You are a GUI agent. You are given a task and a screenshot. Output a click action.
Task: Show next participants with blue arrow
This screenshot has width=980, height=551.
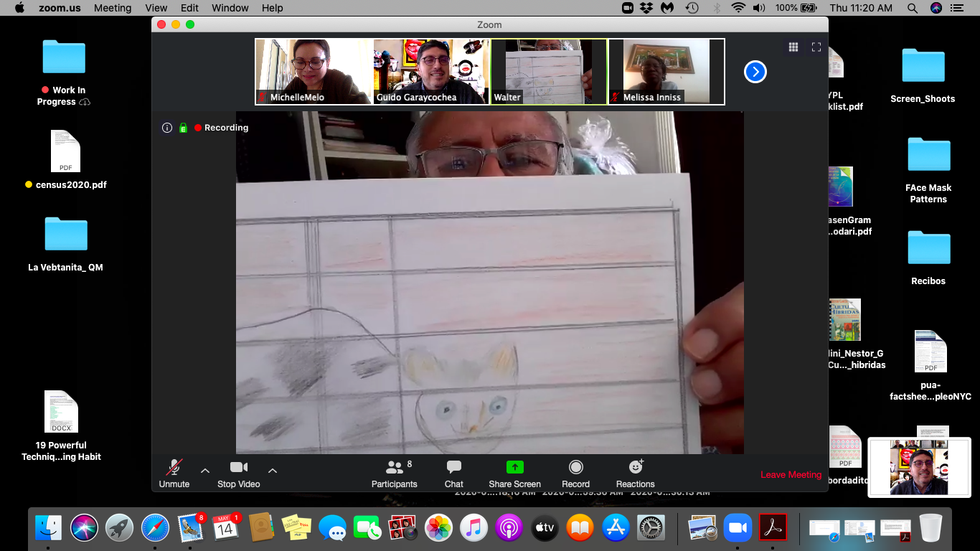[x=755, y=72]
